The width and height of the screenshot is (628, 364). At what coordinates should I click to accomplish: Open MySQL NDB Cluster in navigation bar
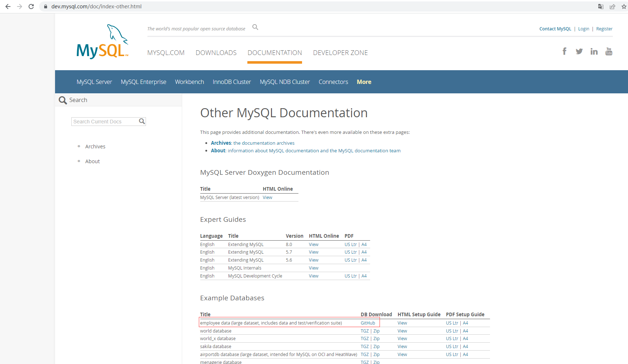click(x=285, y=82)
